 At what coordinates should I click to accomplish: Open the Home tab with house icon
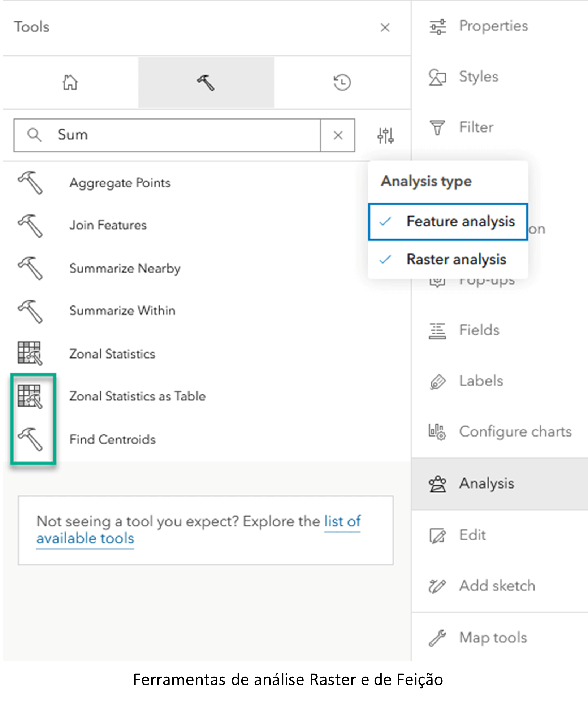pyautogui.click(x=70, y=82)
